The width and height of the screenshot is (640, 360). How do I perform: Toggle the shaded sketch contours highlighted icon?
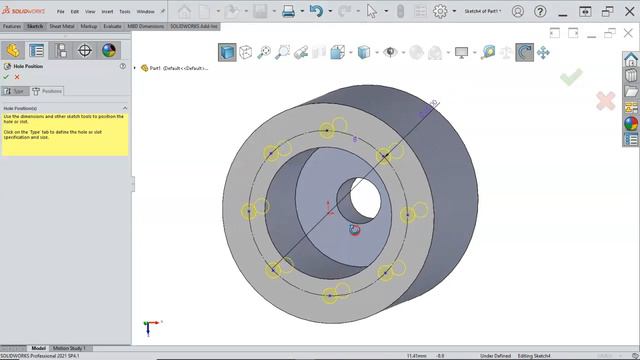pyautogui.click(x=227, y=52)
